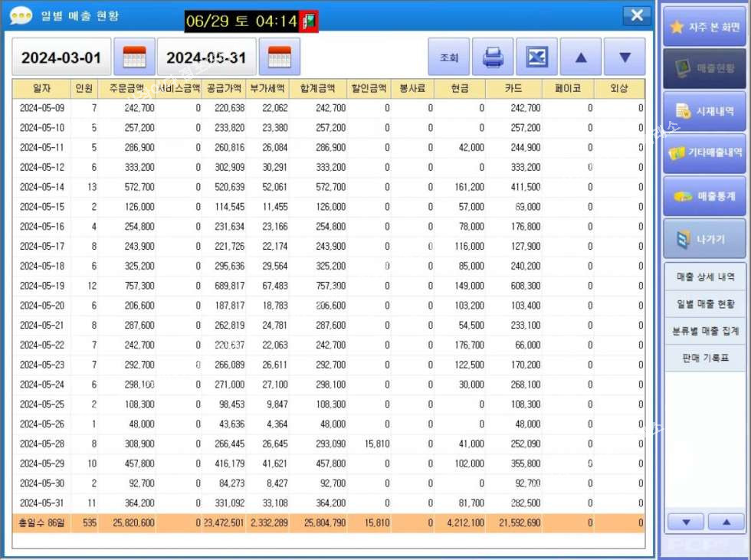The width and height of the screenshot is (751, 560).
Task: Print the daily sales report
Action: pos(493,57)
